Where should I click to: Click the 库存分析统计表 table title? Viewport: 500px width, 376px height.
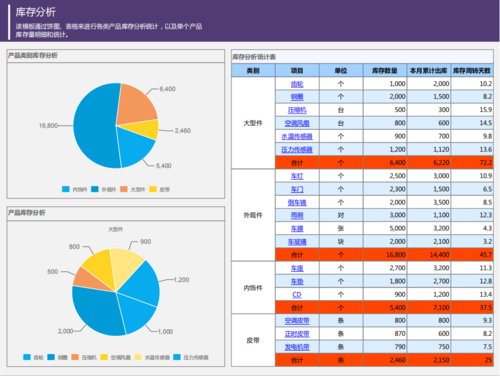tap(254, 57)
